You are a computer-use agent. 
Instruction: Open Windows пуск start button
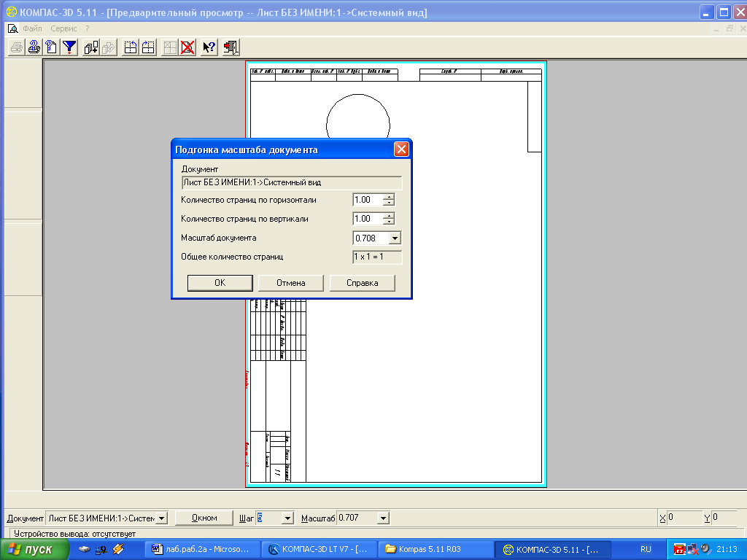[34, 550]
